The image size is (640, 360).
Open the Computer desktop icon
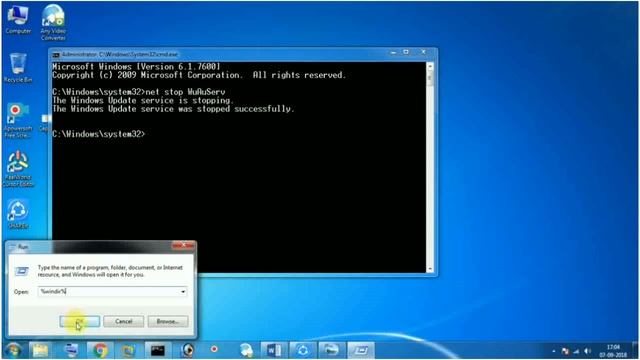coord(18,20)
